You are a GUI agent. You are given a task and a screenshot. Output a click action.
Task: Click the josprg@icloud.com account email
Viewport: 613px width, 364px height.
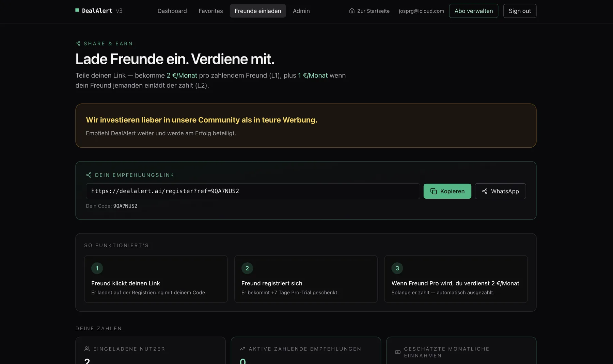[x=421, y=11]
